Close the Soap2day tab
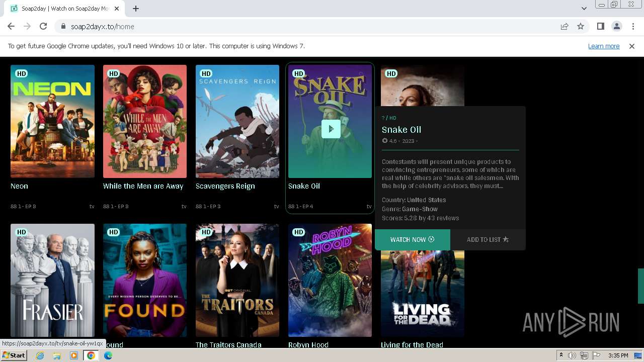The image size is (644, 362). tap(117, 9)
